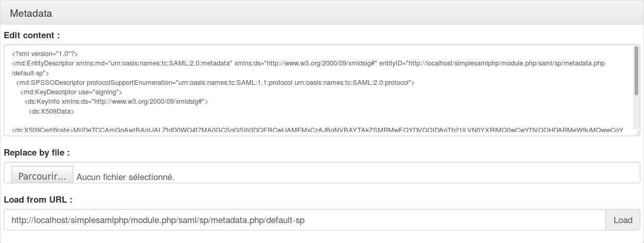Click the Load button beside URL

point(623,220)
